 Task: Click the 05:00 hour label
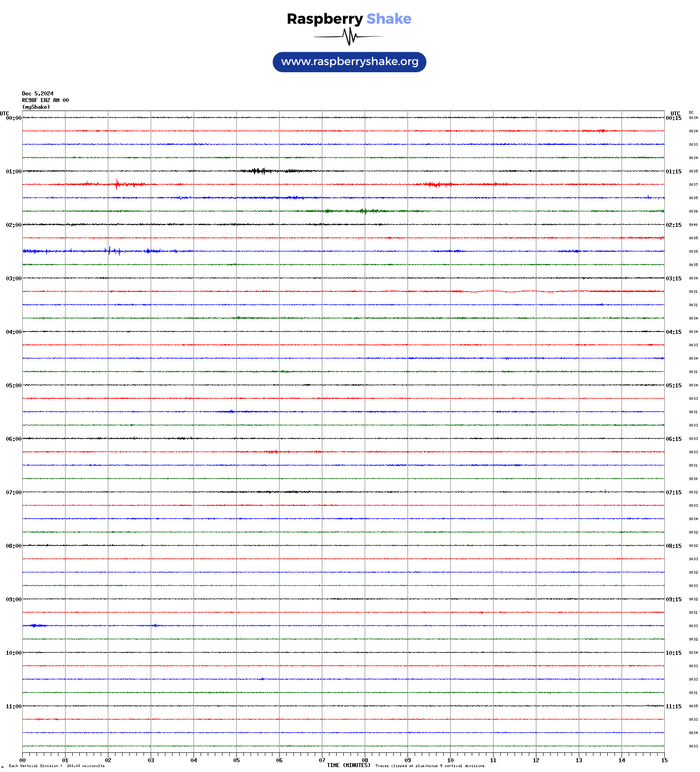(14, 386)
